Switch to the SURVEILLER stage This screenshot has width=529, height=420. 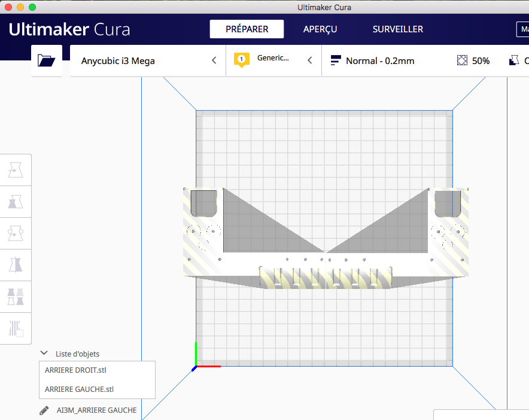tap(398, 29)
